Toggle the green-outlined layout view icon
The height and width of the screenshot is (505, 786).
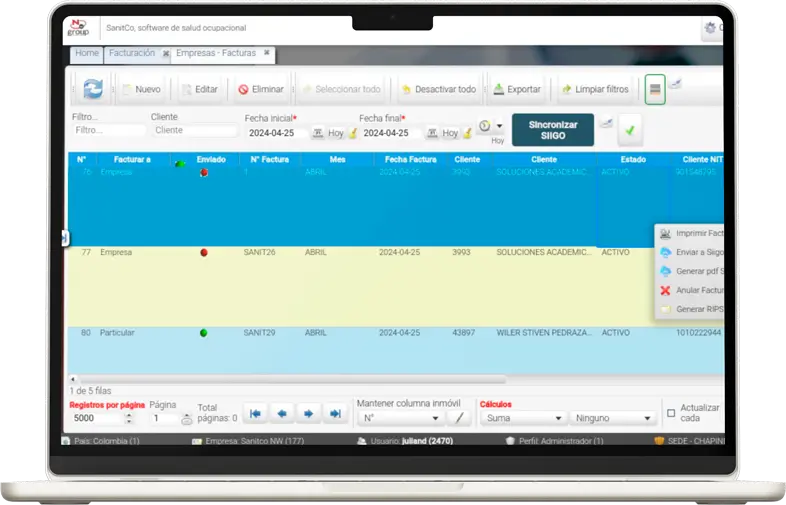(x=655, y=89)
